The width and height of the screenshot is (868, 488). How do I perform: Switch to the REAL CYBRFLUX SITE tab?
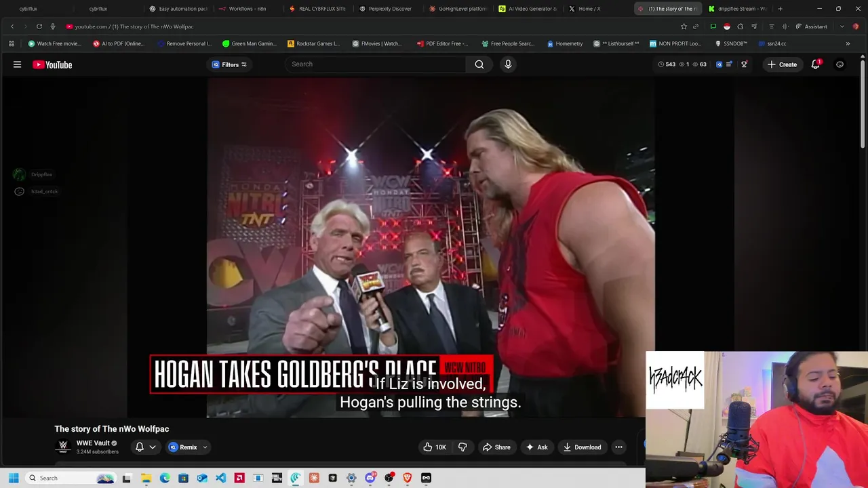coord(317,9)
